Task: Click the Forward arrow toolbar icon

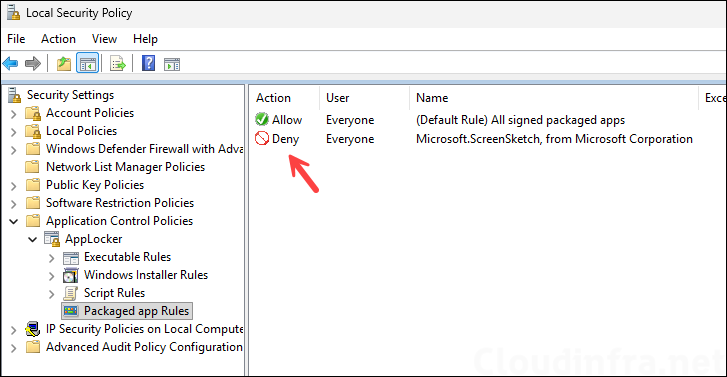Action: coord(33,64)
